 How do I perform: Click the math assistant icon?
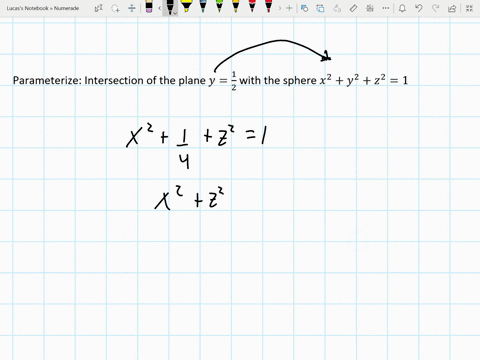click(370, 8)
